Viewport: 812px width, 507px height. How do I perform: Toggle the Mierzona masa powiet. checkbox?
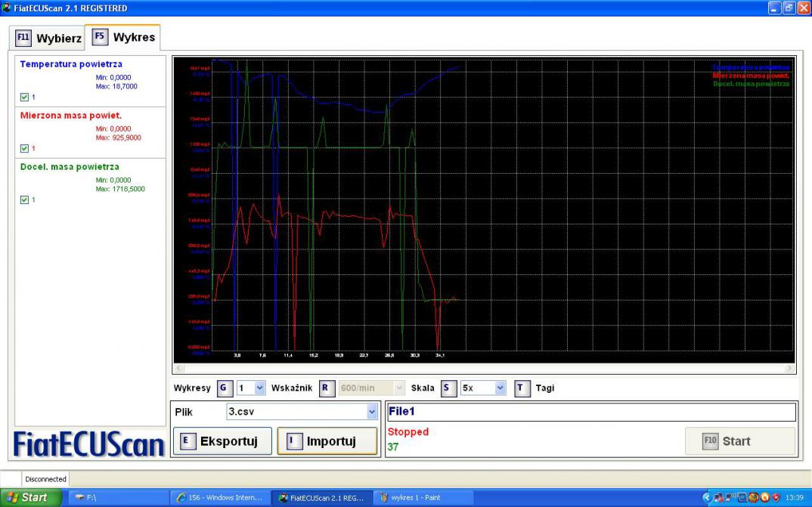pos(24,148)
